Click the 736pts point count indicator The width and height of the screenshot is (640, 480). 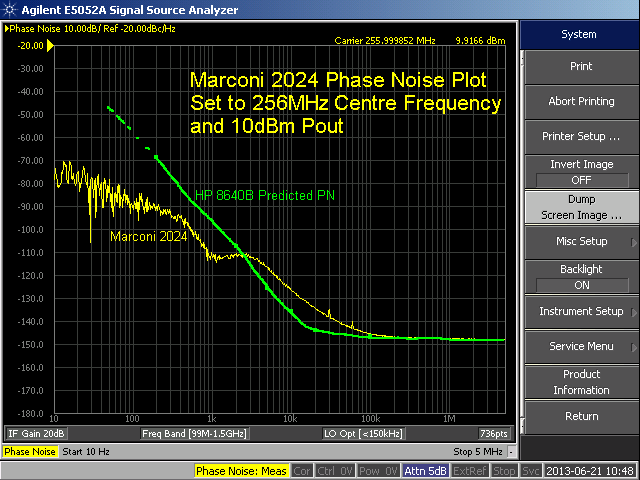pos(493,433)
